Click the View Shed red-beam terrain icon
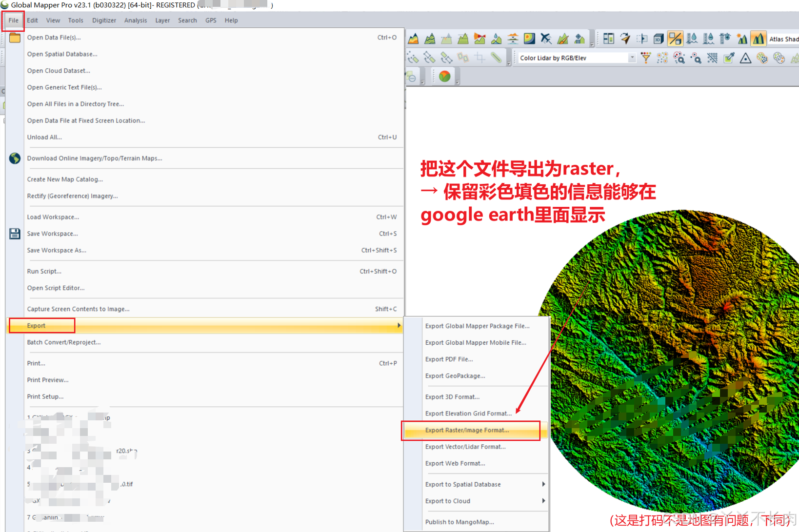This screenshot has width=799, height=532. click(479, 39)
